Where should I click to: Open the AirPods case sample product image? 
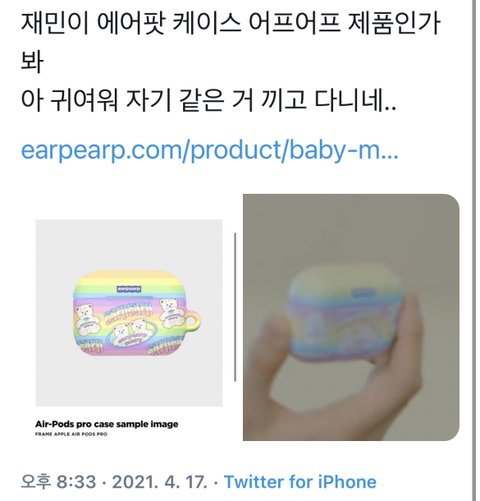click(129, 313)
